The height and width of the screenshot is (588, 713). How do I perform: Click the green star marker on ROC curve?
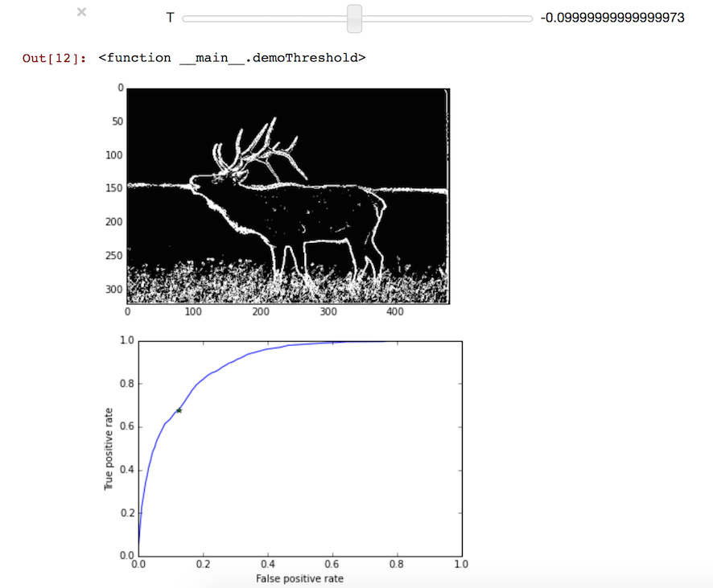click(179, 411)
